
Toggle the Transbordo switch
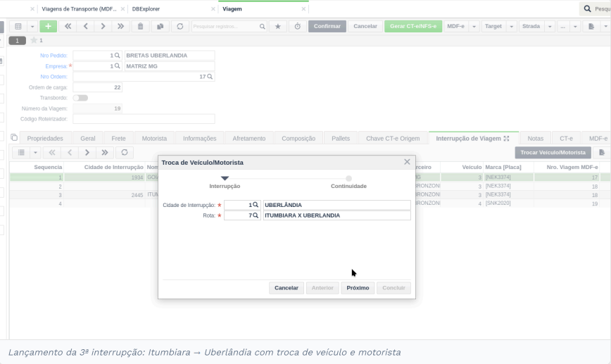tap(80, 98)
